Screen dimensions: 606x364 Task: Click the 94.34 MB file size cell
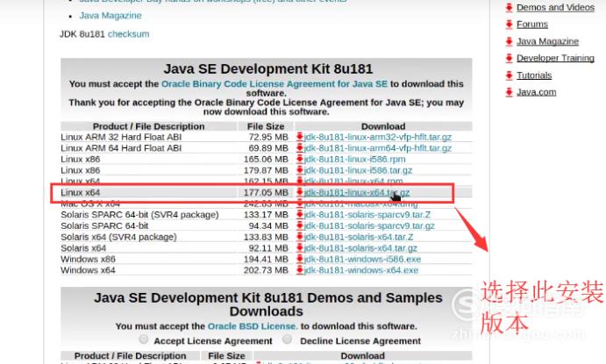pos(268,225)
